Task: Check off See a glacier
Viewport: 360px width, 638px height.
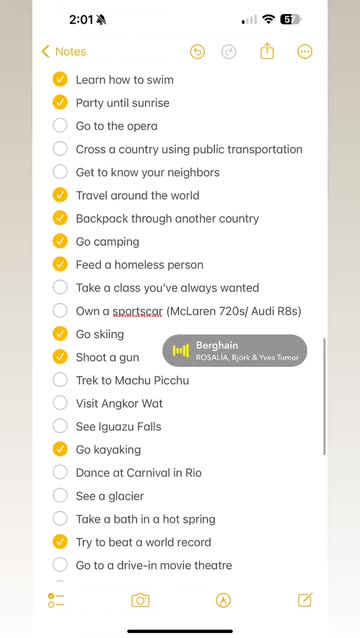Action: pyautogui.click(x=60, y=496)
